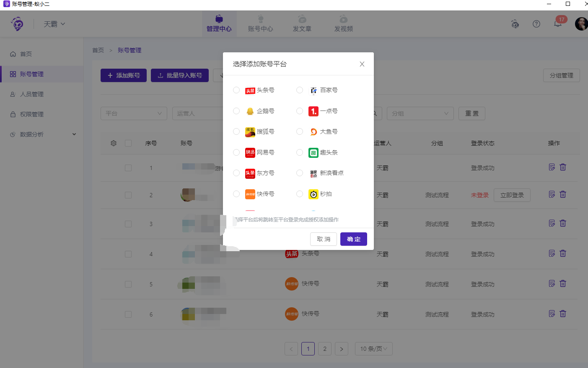This screenshot has height=368, width=588.
Task: Open the robot assistant icon in the header
Action: pos(515,24)
